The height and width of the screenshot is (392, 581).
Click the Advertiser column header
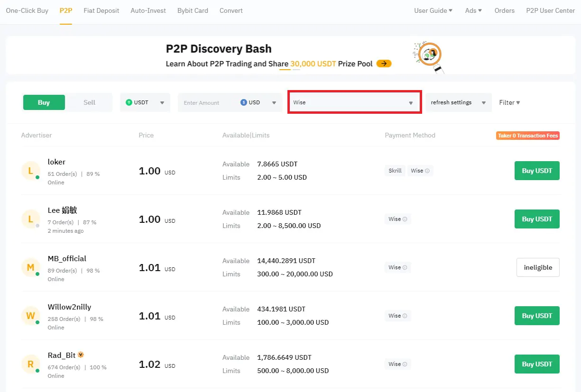[x=37, y=135]
